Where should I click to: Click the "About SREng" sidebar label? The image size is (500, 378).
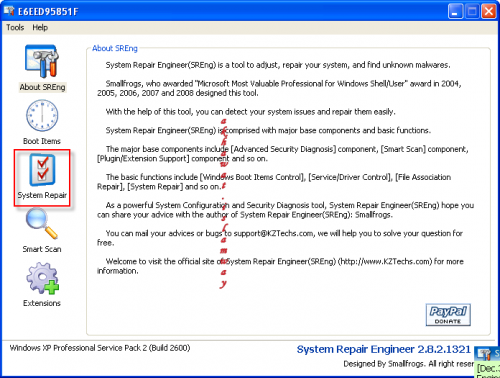point(42,87)
